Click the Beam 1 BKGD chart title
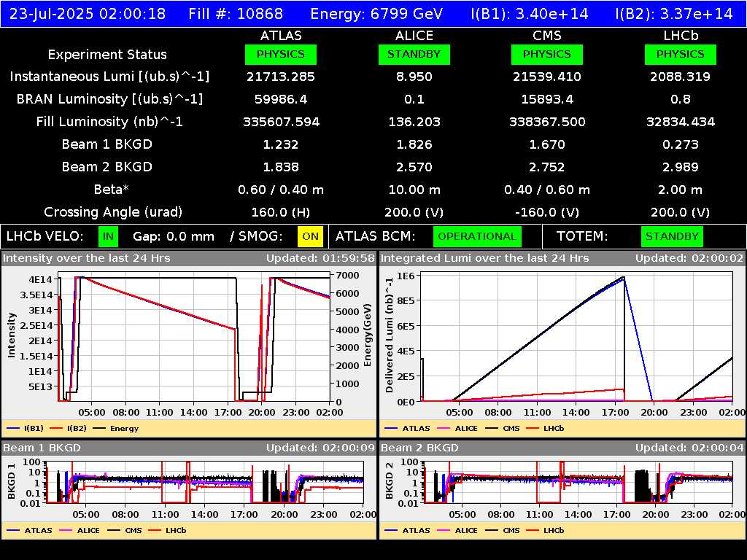This screenshot has height=560, width=747. tap(42, 448)
